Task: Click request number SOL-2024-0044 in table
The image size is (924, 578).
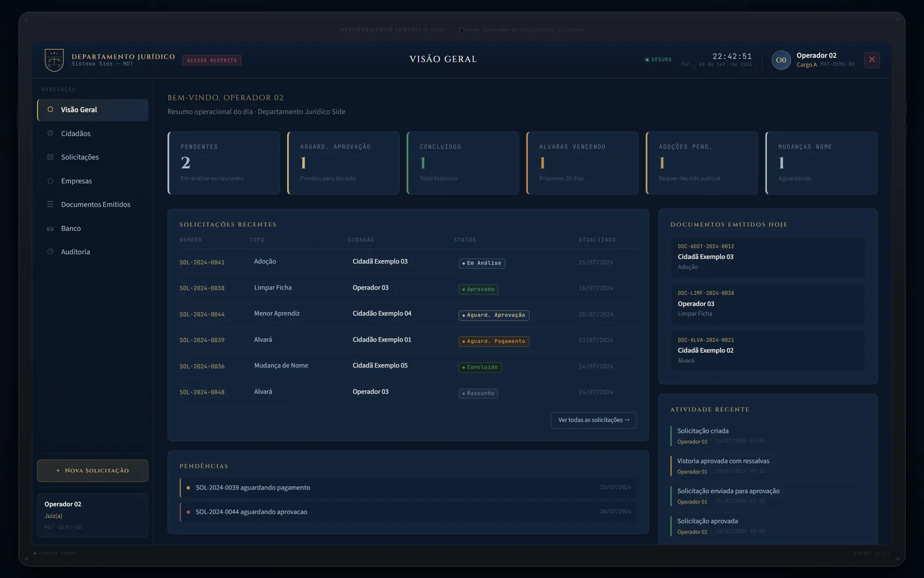Action: [202, 314]
